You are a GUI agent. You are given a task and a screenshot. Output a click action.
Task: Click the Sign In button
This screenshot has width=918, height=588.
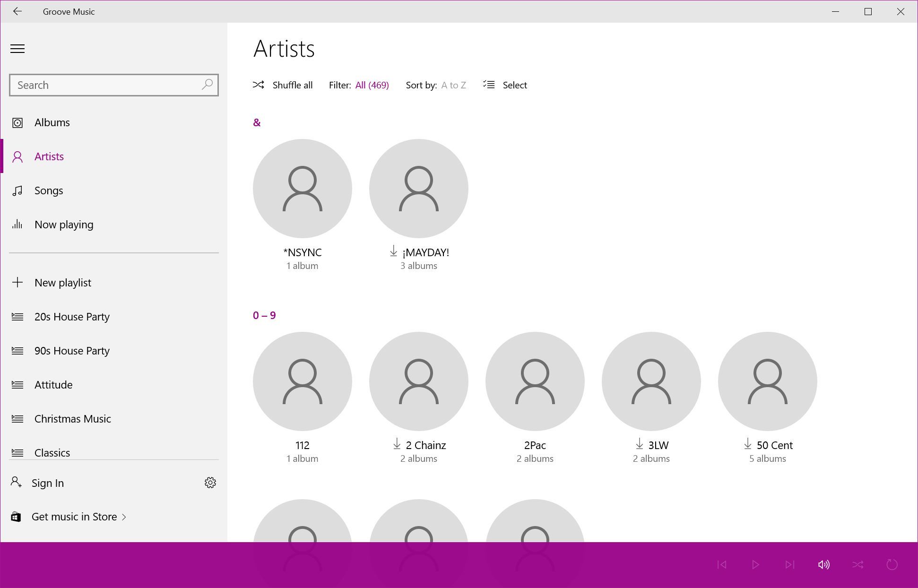[x=47, y=483]
